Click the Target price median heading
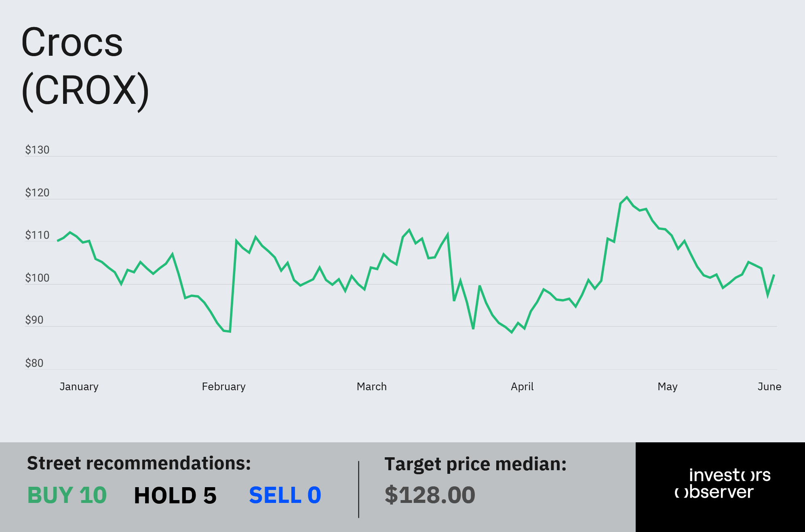805x532 pixels. (x=475, y=464)
